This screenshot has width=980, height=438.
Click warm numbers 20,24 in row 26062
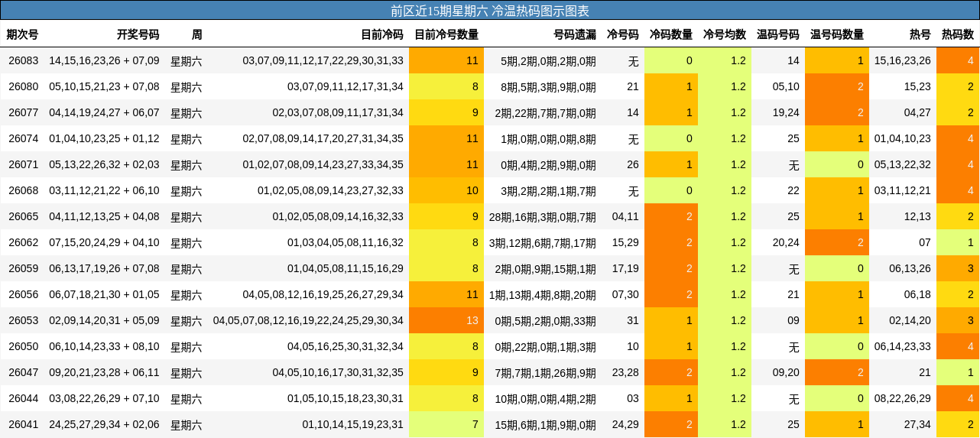pos(786,242)
